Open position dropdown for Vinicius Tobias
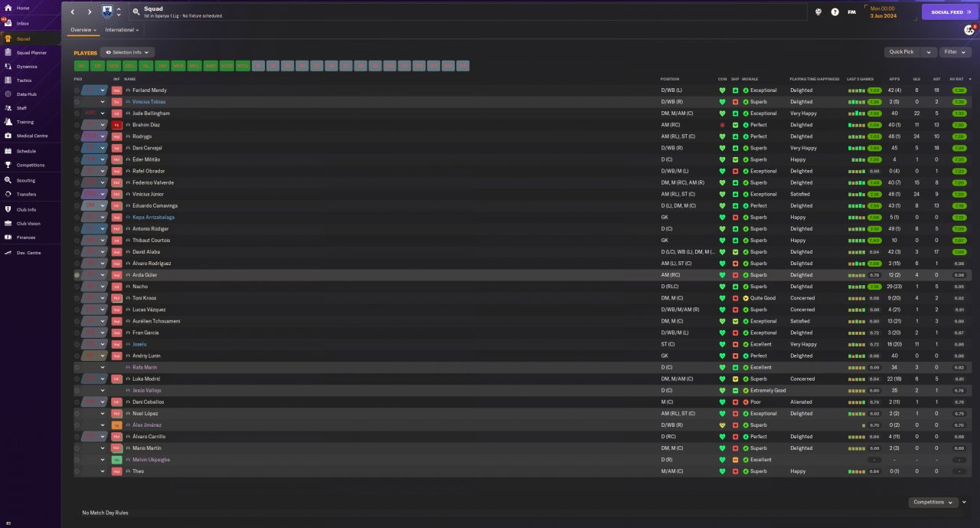The width and height of the screenshot is (980, 528). point(103,102)
